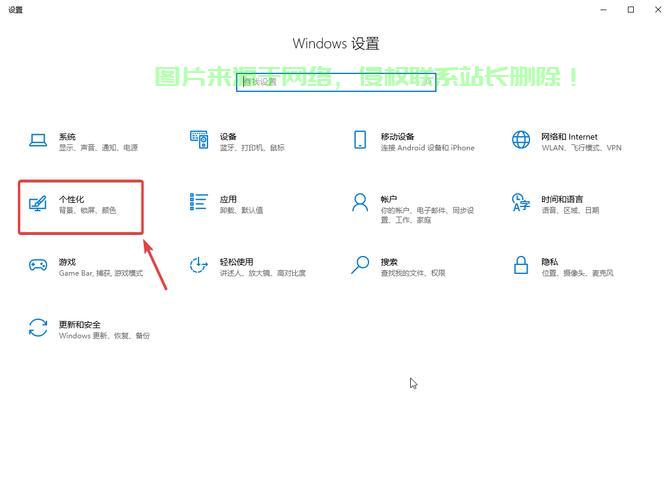
Task: Open the 应用 settings title
Action: pyautogui.click(x=228, y=199)
